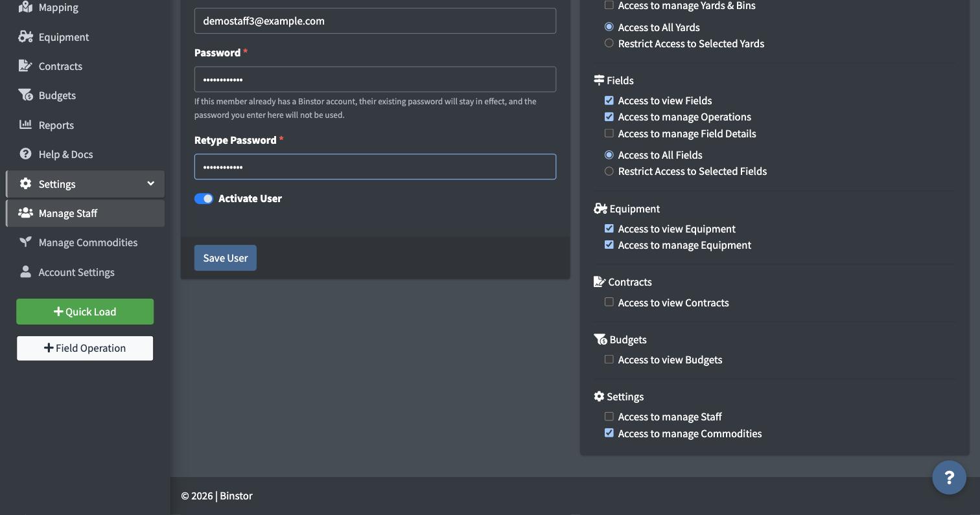
Task: Check Access to manage Yards & Bins
Action: pos(609,5)
